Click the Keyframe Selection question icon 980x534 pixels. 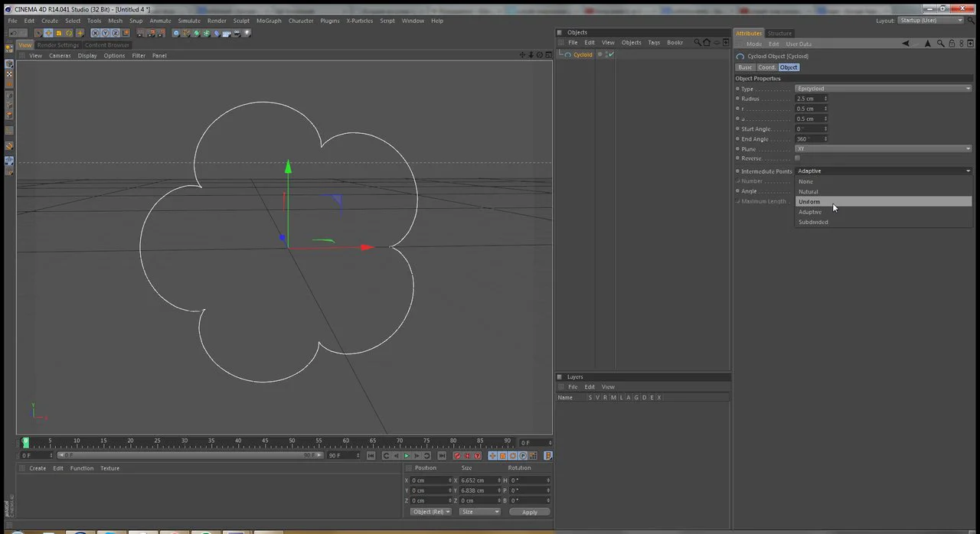tap(477, 455)
